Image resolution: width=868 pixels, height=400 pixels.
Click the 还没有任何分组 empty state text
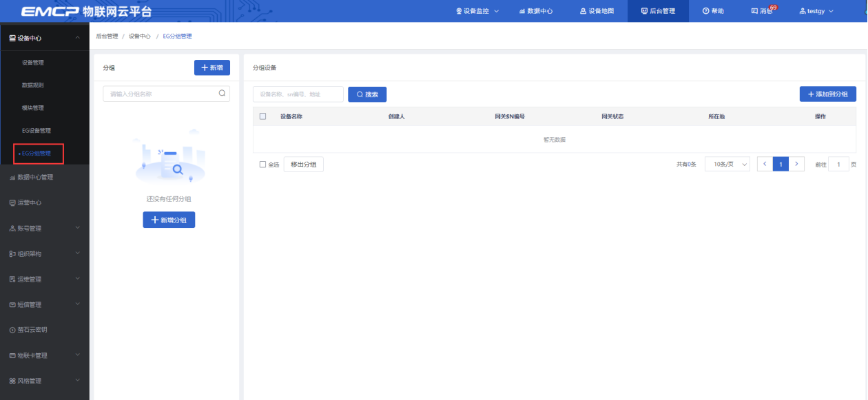(x=169, y=199)
